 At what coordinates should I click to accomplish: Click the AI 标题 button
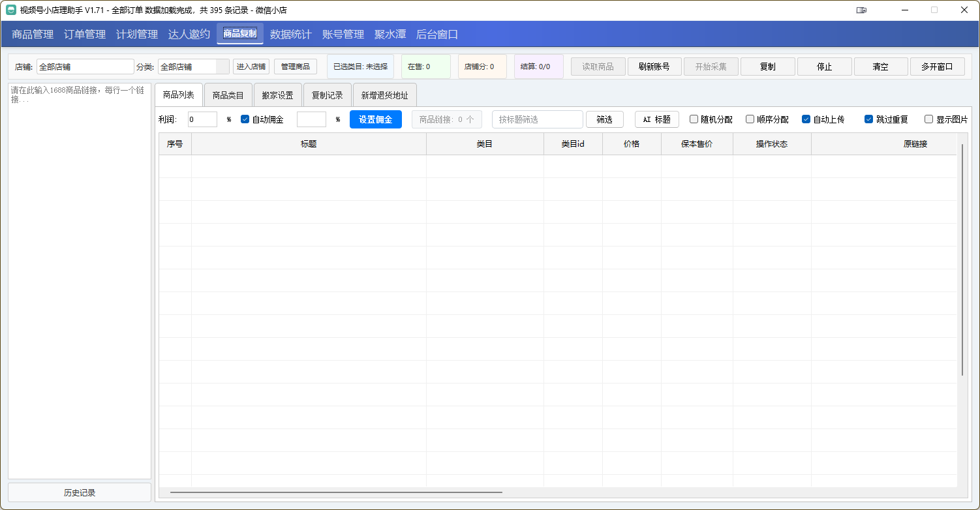[x=657, y=119]
